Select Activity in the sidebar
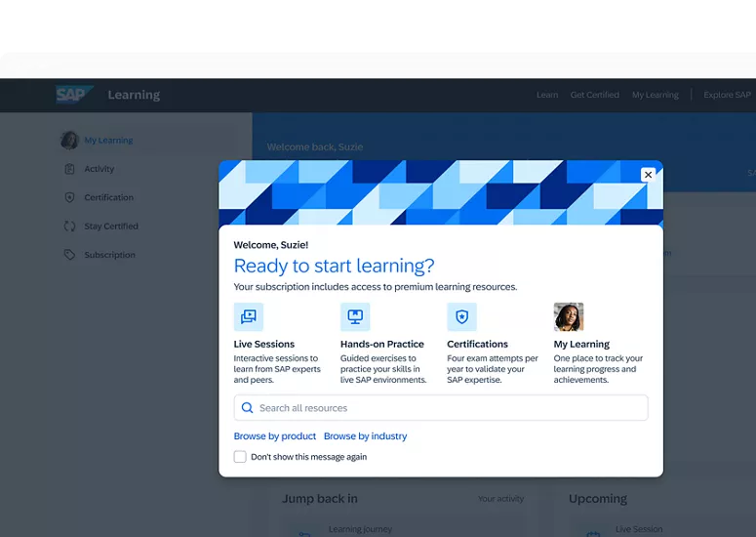 [x=99, y=169]
